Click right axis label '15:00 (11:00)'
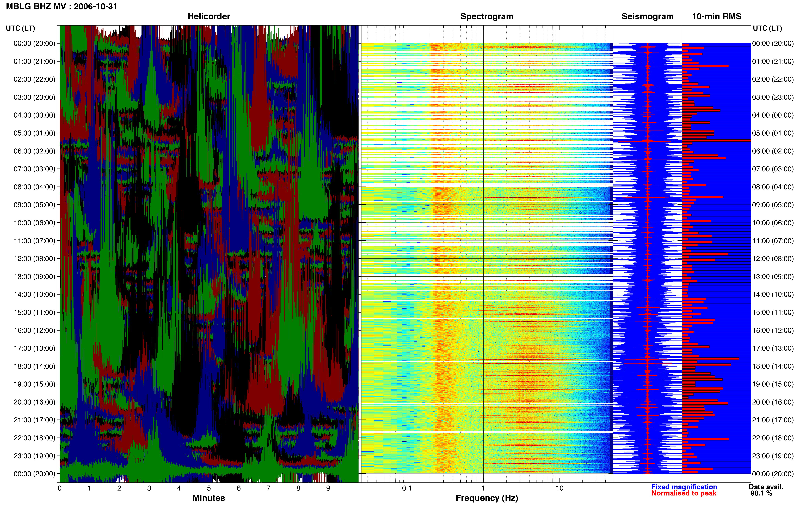Viewport: 812px width, 508px height. (x=773, y=312)
